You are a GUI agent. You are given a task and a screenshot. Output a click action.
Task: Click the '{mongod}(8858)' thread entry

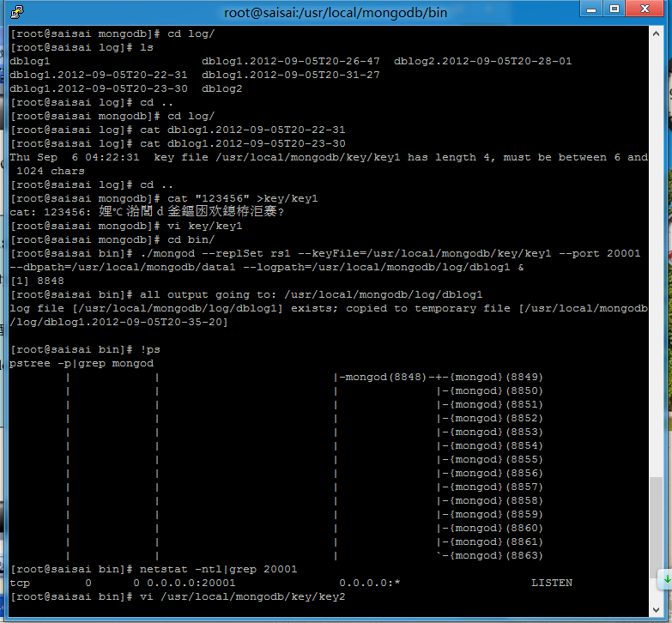coord(497,500)
